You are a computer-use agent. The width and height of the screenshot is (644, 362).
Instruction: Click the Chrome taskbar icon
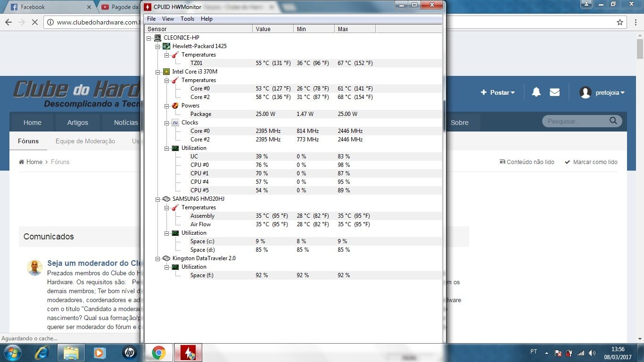pos(159,353)
